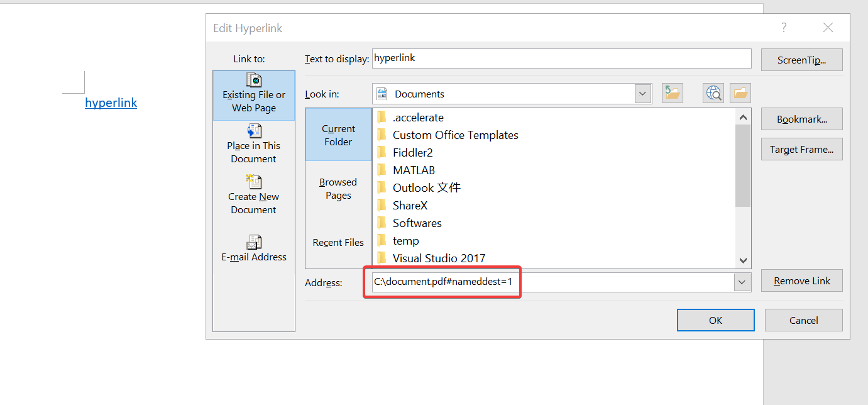Click the Help question mark button
The width and height of the screenshot is (868, 405).
click(783, 27)
